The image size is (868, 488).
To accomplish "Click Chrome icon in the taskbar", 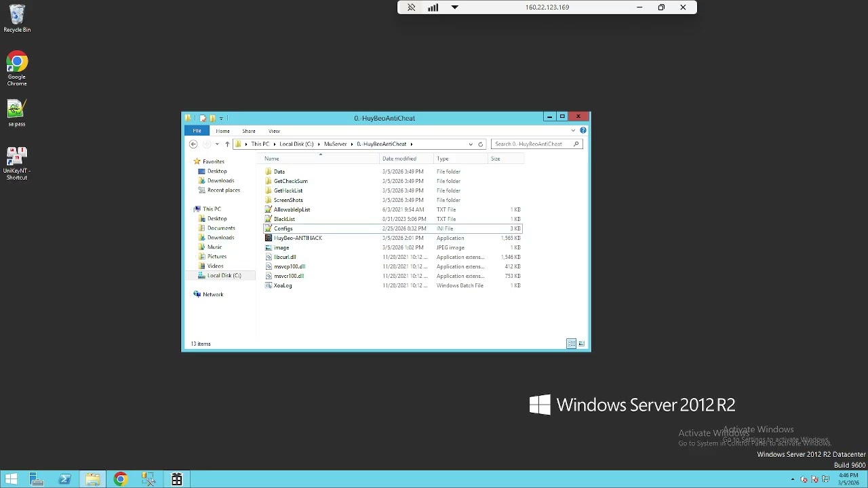I will coord(121,479).
